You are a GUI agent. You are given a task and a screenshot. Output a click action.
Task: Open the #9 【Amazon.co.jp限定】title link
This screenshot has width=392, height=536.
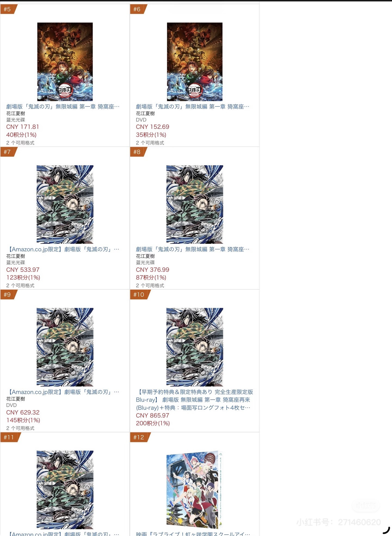63,392
